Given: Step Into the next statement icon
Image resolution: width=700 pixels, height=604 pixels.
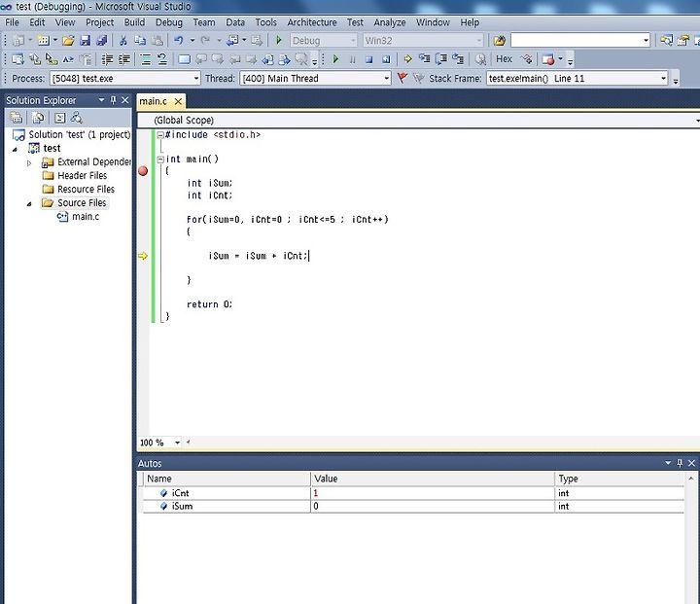Looking at the screenshot, I should (424, 59).
